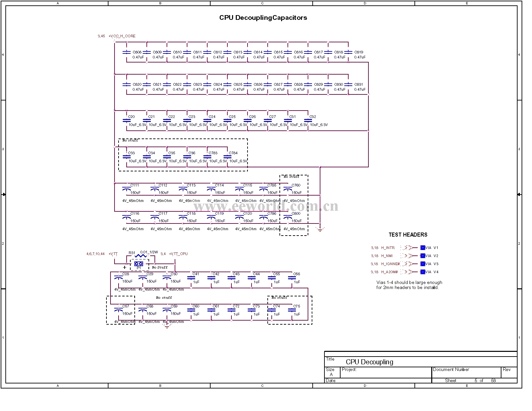This screenshot has width=532, height=411.
Task: Select the C114 reference designator
Action: [x=219, y=185]
